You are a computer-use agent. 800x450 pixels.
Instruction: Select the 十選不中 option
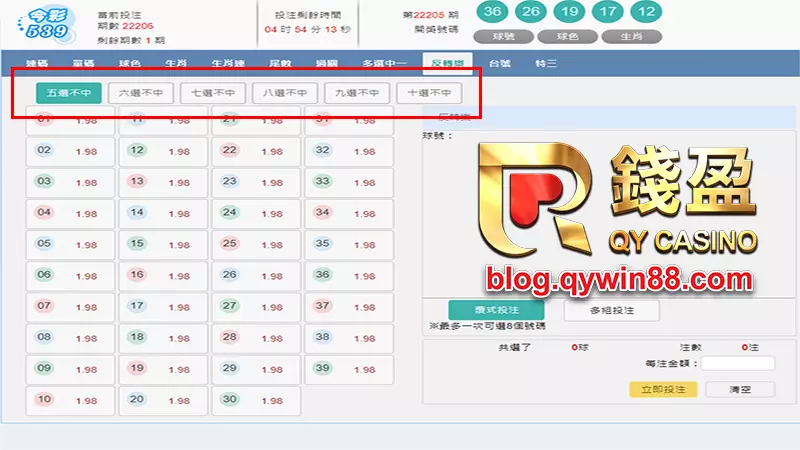pos(429,93)
